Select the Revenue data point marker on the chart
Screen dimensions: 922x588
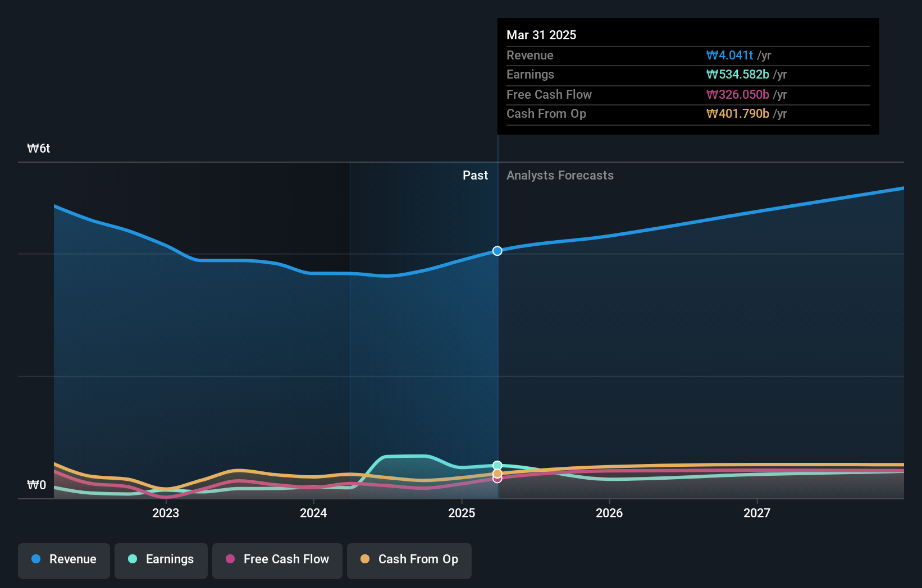pyautogui.click(x=496, y=251)
